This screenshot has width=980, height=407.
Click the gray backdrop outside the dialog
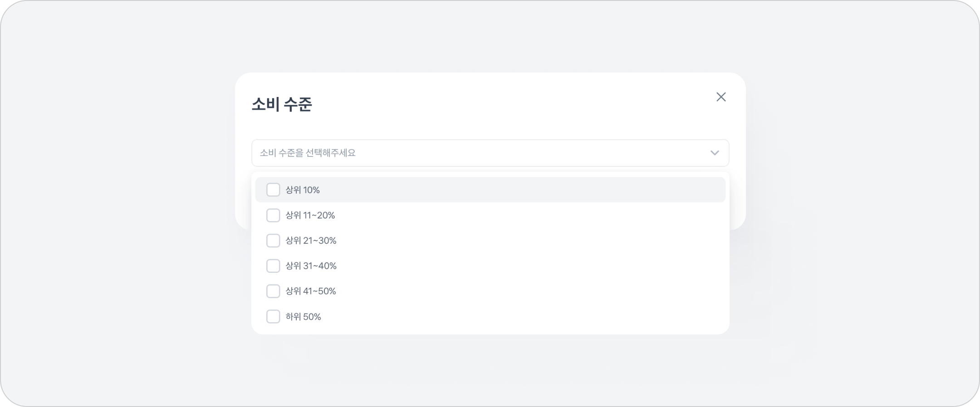point(113,204)
